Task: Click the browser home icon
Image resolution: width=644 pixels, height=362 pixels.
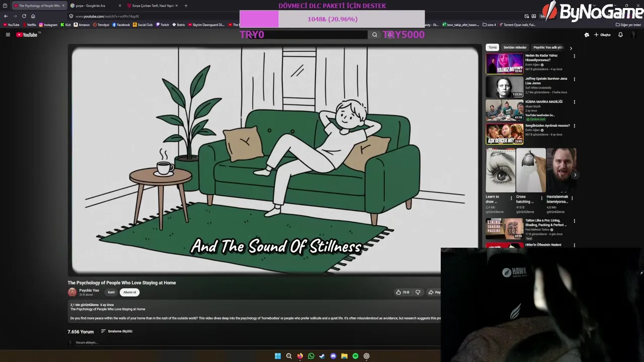Action: (x=33, y=16)
